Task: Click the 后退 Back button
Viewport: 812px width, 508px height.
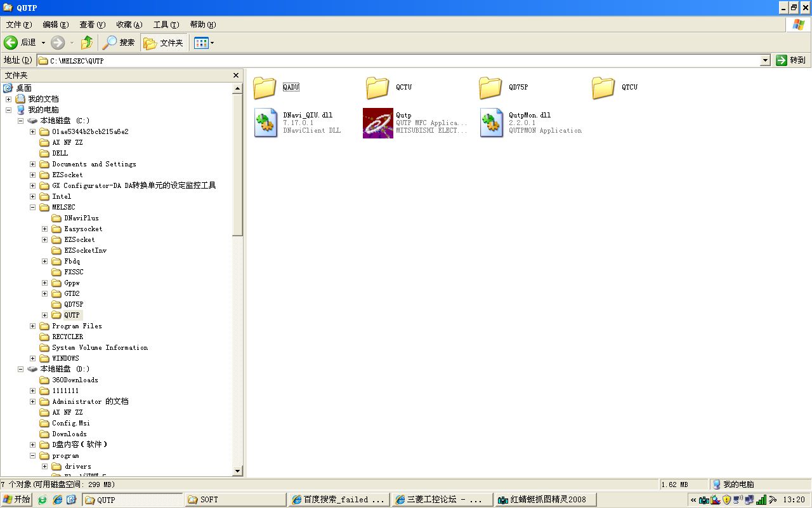Action: 20,43
